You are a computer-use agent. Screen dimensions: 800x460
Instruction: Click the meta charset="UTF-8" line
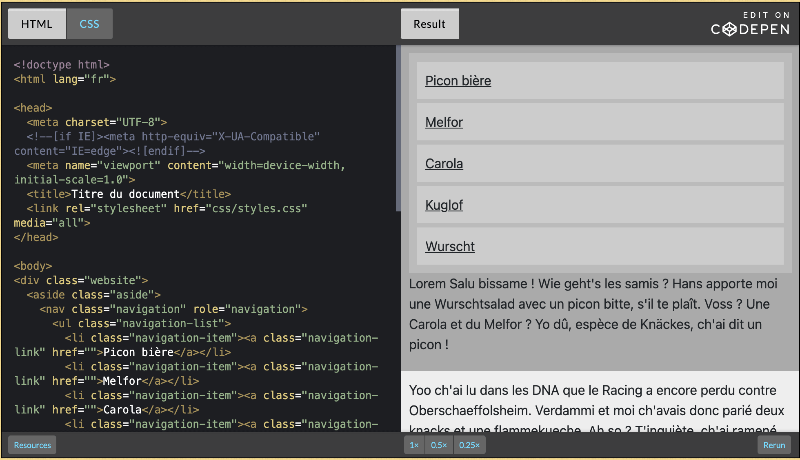[97, 122]
